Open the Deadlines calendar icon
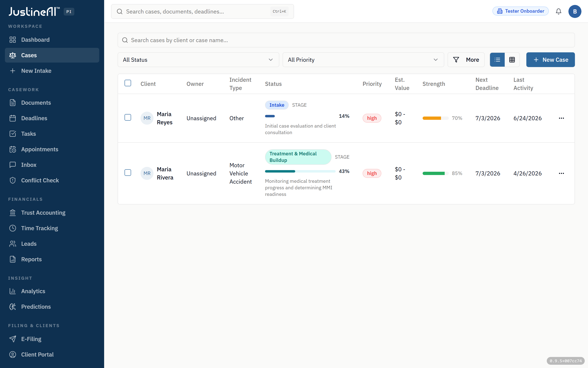The image size is (588, 368). pyautogui.click(x=13, y=118)
